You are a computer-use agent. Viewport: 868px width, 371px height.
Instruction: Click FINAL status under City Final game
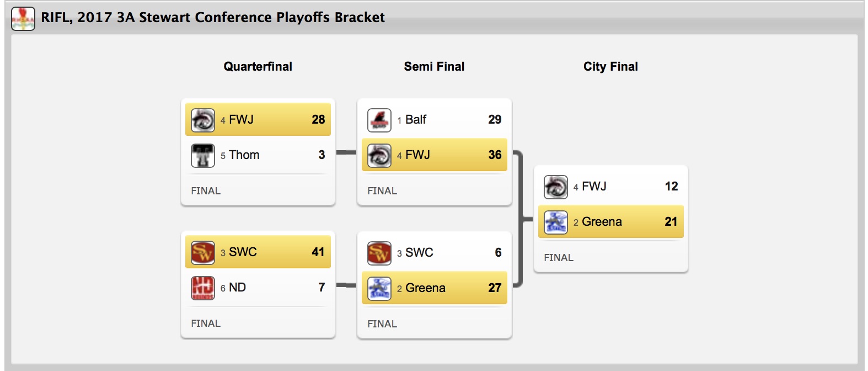[x=559, y=258]
